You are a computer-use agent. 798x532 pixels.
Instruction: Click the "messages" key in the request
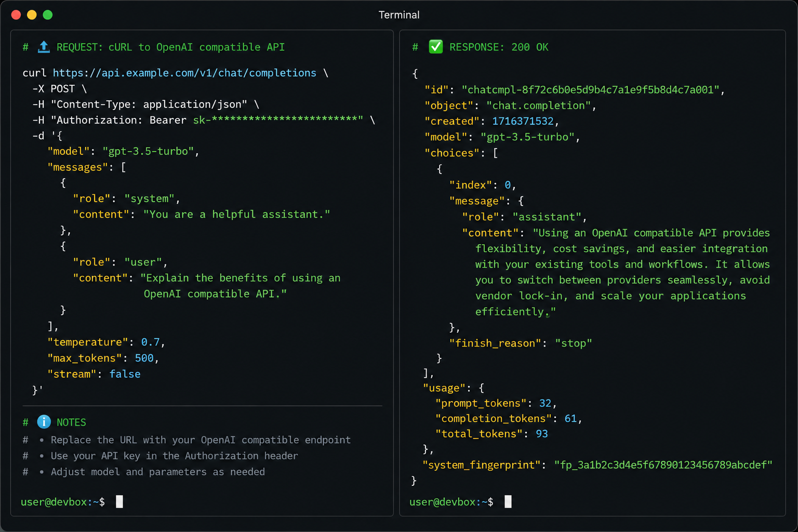click(x=78, y=167)
